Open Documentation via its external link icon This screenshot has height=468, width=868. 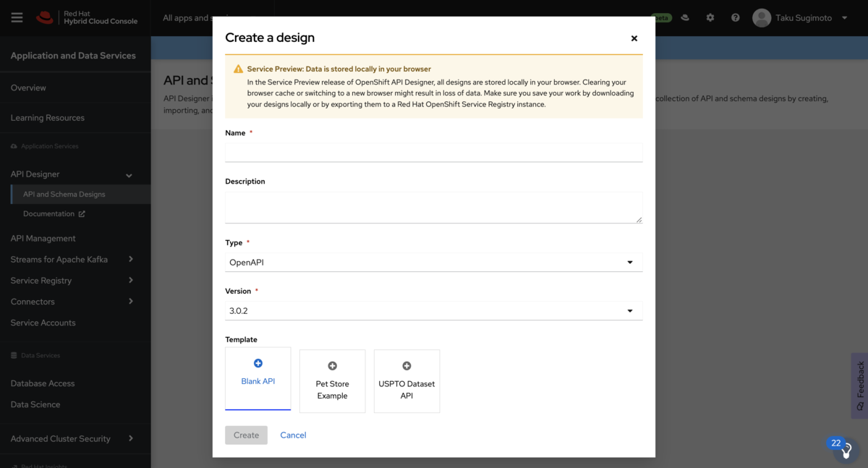[82, 213]
